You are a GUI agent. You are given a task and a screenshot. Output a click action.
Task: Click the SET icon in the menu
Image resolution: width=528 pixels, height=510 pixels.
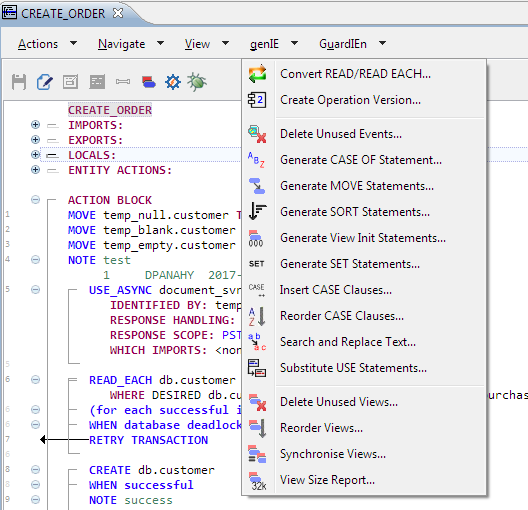pos(257,264)
